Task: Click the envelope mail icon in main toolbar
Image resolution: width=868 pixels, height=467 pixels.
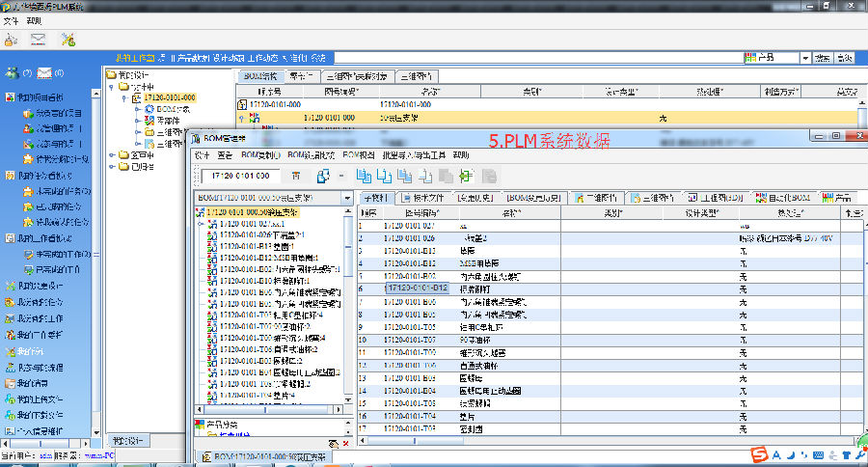Action: tap(39, 40)
